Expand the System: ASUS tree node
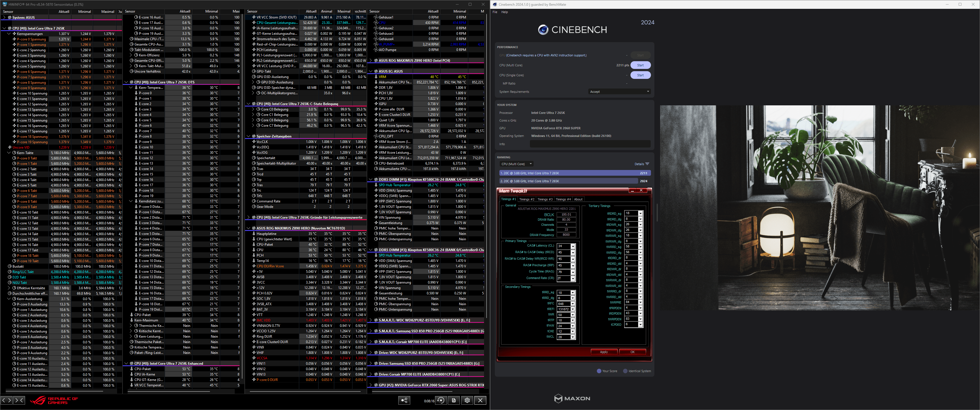Viewport: 980px width, 410px height. pos(4,17)
